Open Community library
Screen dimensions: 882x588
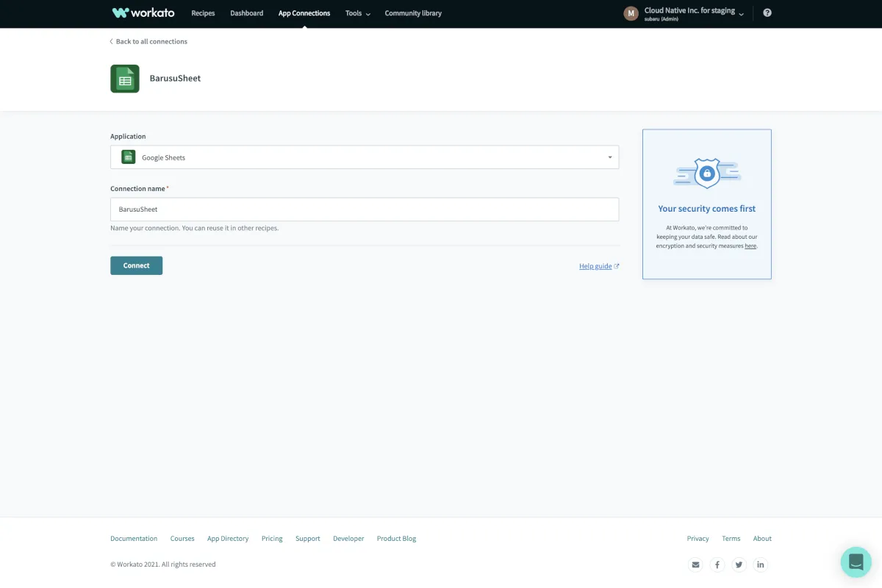click(x=413, y=13)
